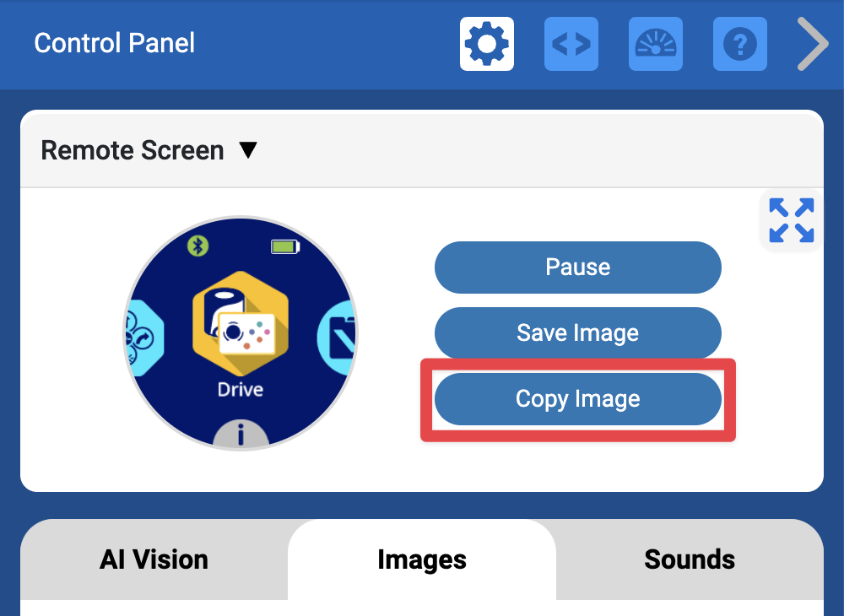Viewport: 844px width, 616px height.
Task: Select the Images tab
Action: [422, 559]
